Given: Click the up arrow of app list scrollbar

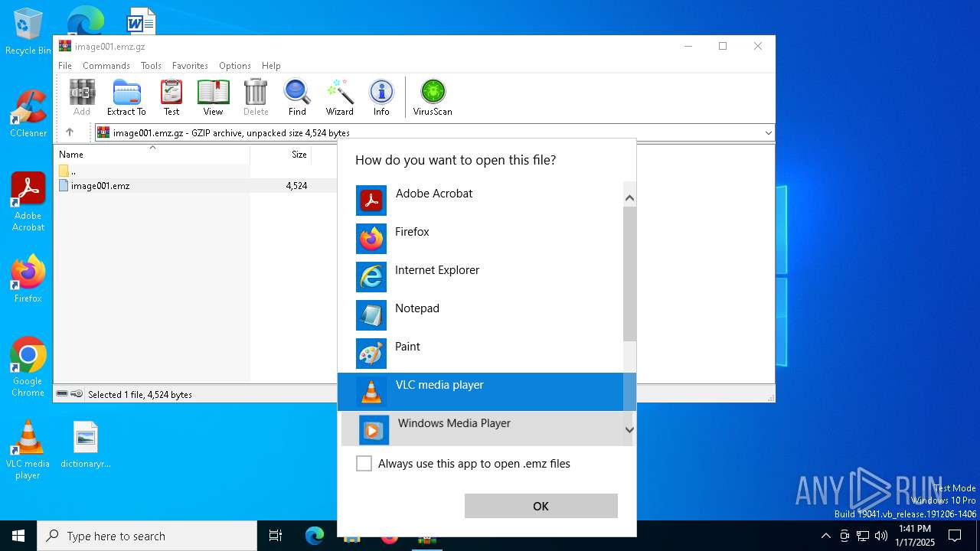Looking at the screenshot, I should tap(629, 198).
